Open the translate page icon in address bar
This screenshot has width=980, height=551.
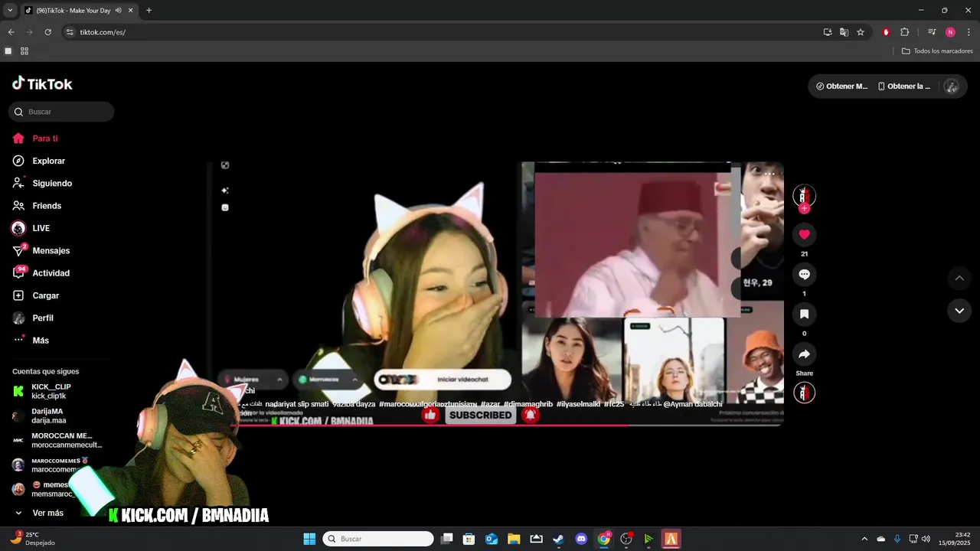click(x=844, y=32)
